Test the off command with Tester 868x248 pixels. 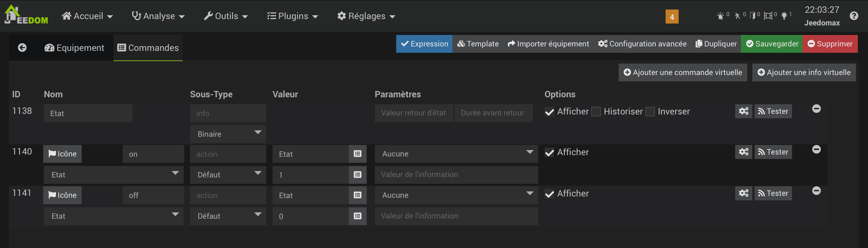(x=773, y=193)
